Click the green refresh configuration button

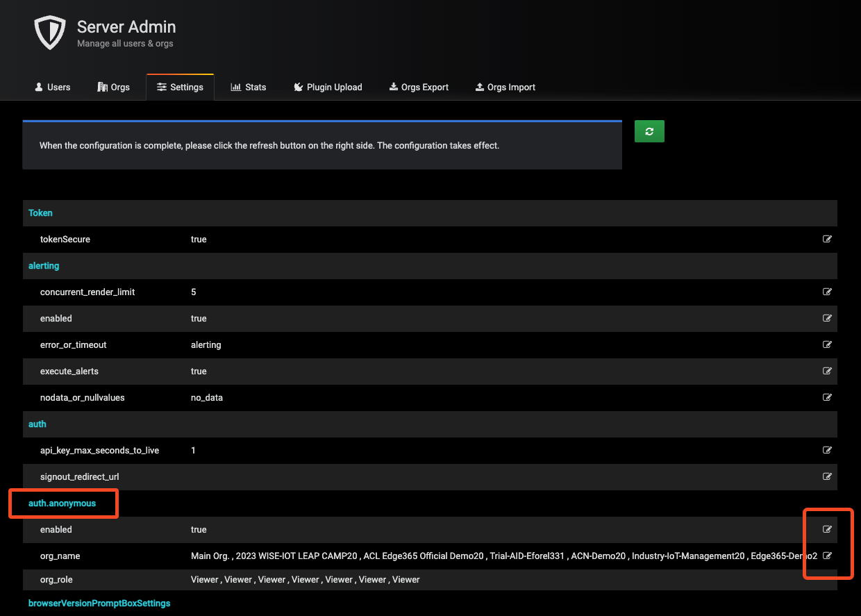click(x=649, y=131)
